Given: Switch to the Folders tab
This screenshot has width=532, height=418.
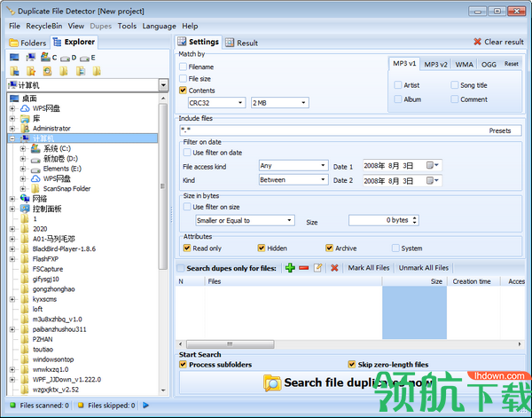Looking at the screenshot, I should coord(27,43).
